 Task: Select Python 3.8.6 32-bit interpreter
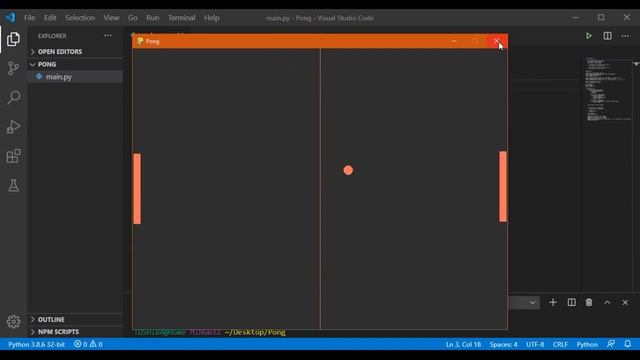point(36,344)
